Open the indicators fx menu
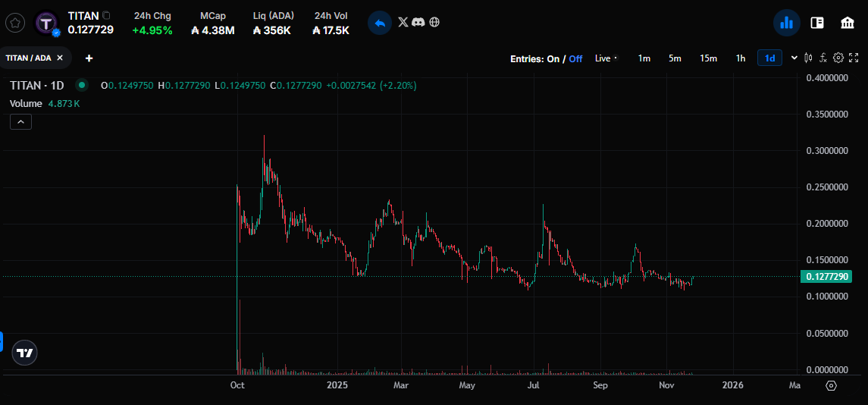Screen dimensions: 868x405 [823, 58]
